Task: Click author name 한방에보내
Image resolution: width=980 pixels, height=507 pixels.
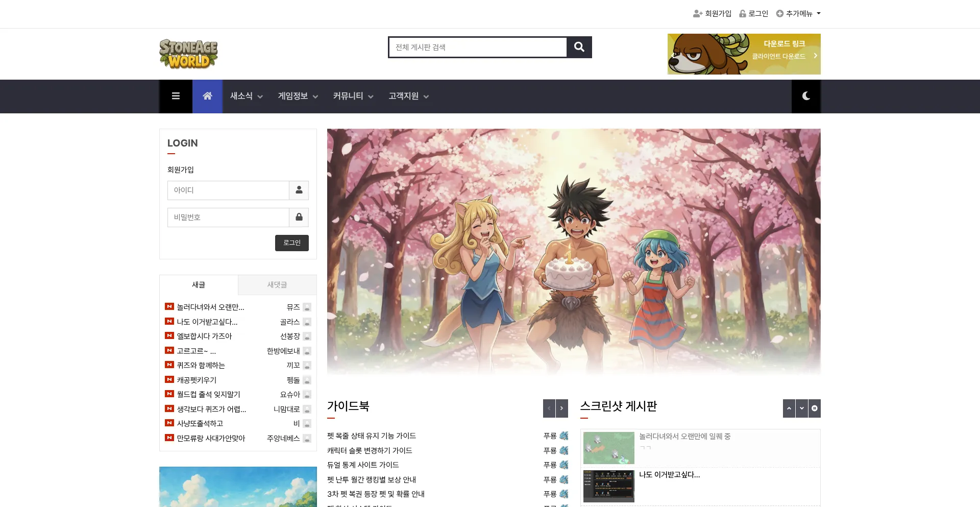Action: [x=283, y=351]
